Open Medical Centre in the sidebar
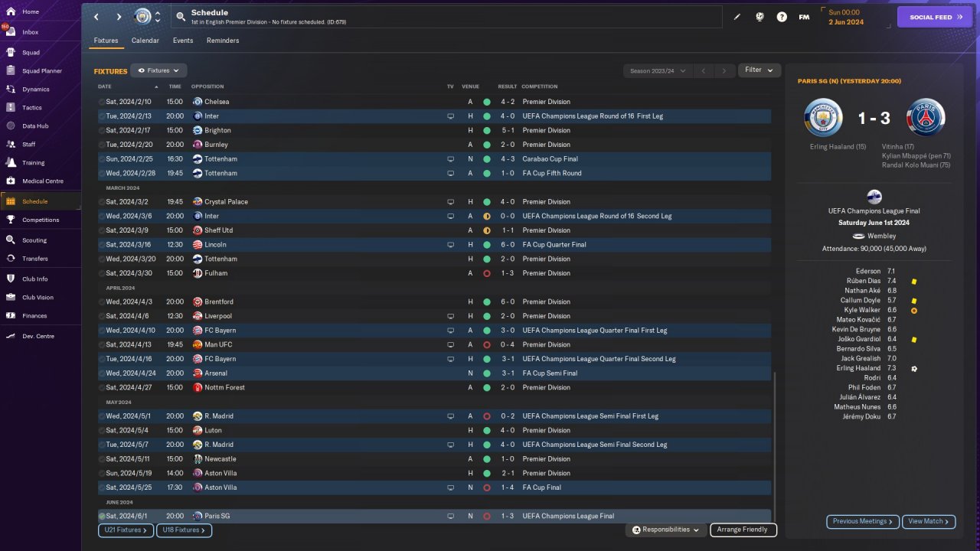980x551 pixels. point(41,181)
